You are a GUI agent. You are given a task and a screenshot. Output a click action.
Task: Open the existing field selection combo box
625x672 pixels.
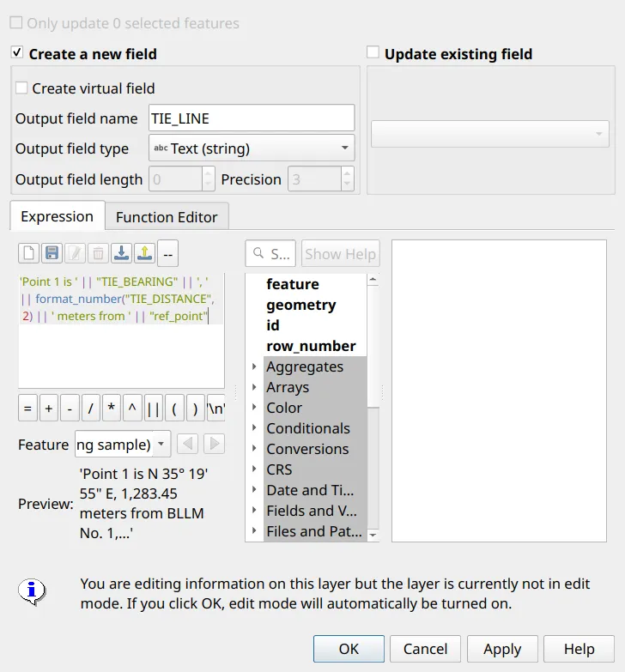[490, 134]
